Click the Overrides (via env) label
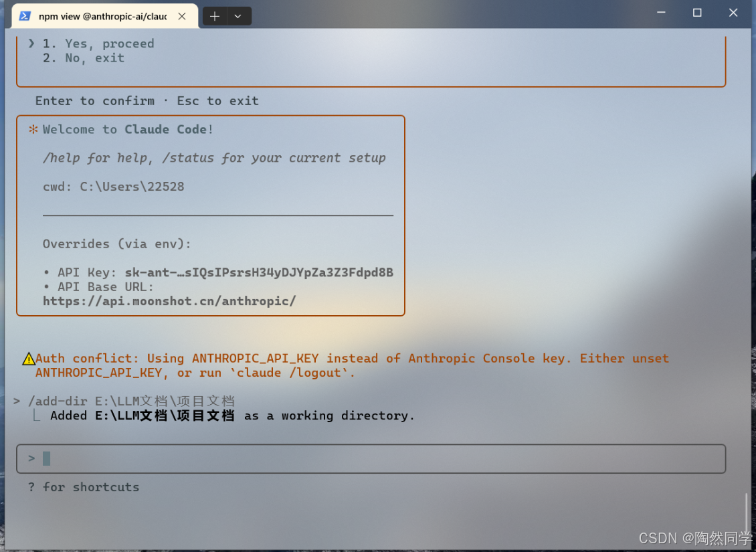This screenshot has height=552, width=756. click(x=116, y=244)
